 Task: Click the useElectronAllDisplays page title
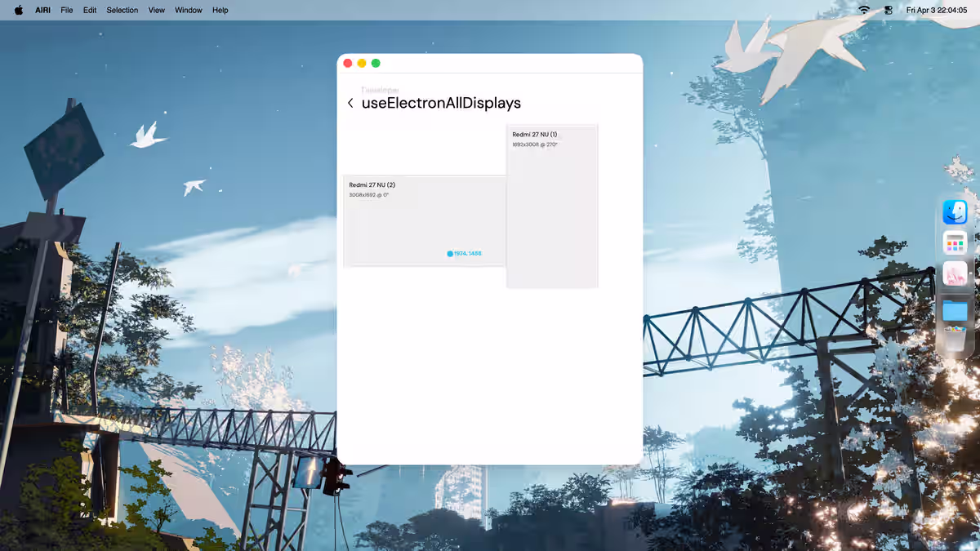pos(441,103)
